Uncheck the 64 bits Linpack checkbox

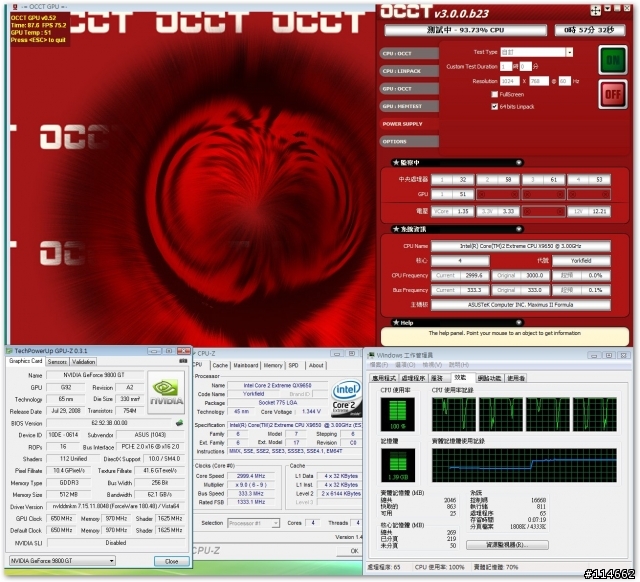(x=495, y=107)
